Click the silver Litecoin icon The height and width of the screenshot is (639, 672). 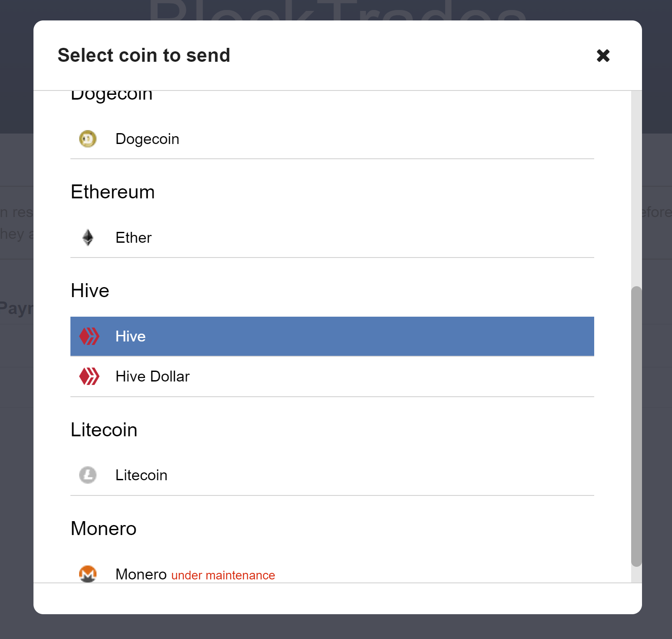[88, 475]
